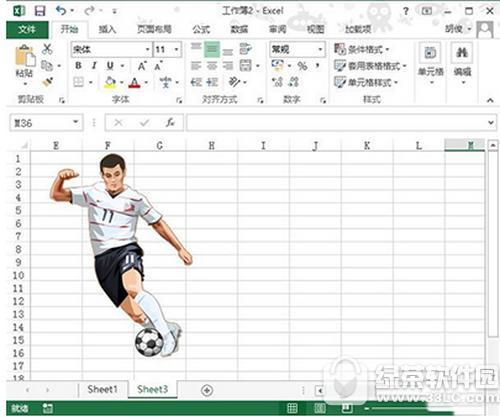Add a new sheet with plus button
The image size is (500, 417).
coord(207,390)
